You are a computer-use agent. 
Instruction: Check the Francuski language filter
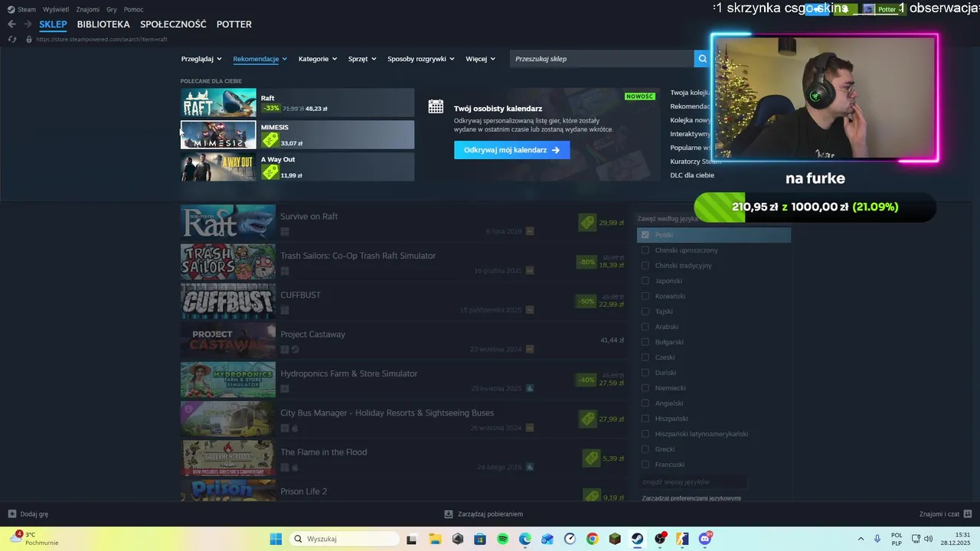(x=645, y=465)
